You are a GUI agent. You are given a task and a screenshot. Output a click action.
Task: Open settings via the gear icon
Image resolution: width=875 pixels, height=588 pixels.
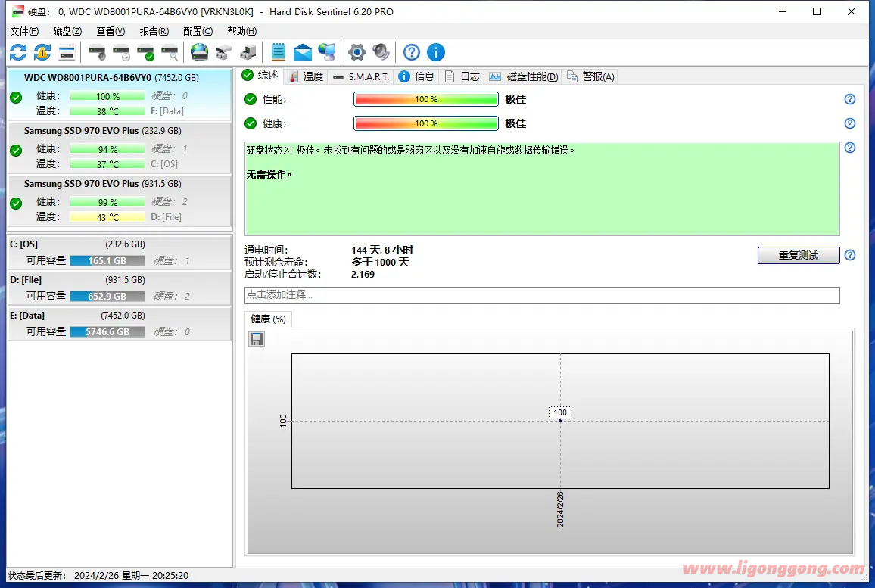[357, 52]
